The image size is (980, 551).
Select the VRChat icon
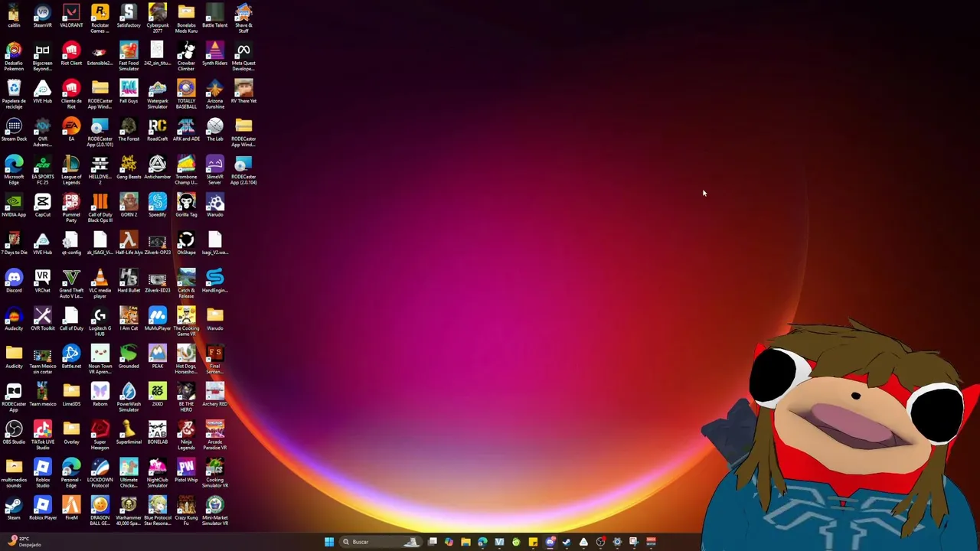[42, 282]
